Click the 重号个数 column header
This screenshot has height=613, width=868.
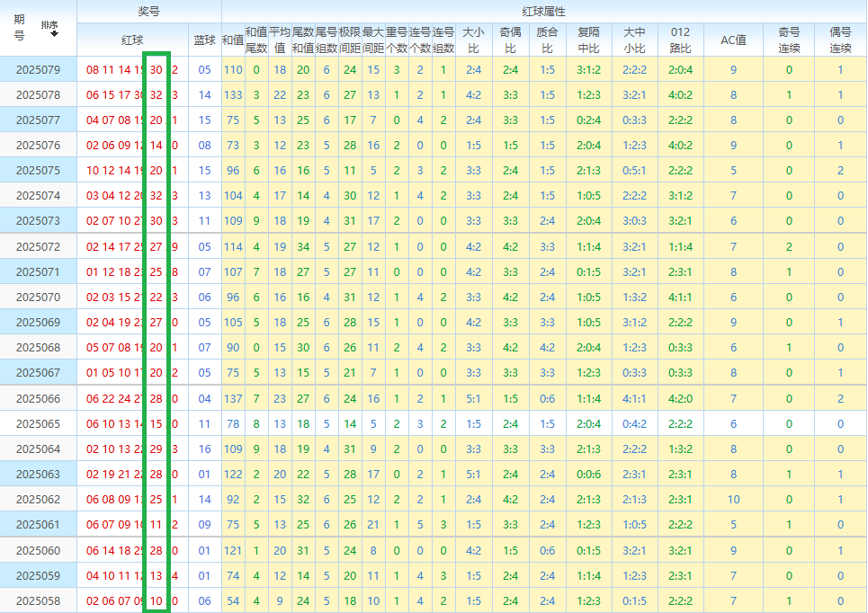tap(397, 40)
